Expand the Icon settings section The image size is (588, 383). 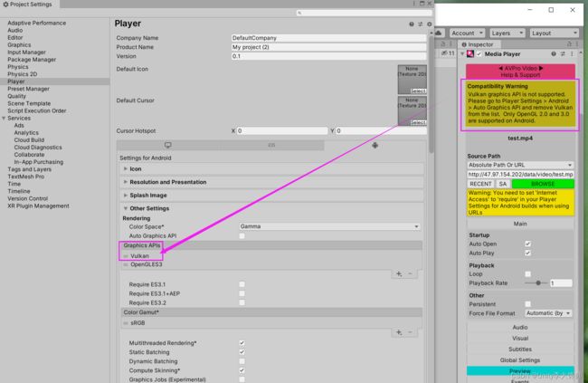125,169
